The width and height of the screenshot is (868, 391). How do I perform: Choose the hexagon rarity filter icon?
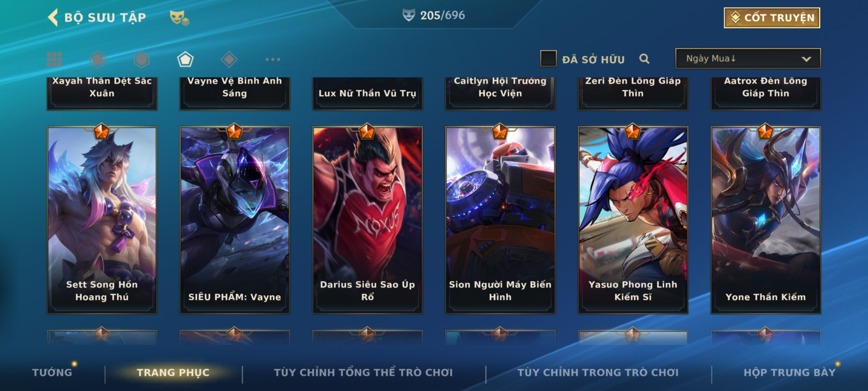click(x=141, y=59)
